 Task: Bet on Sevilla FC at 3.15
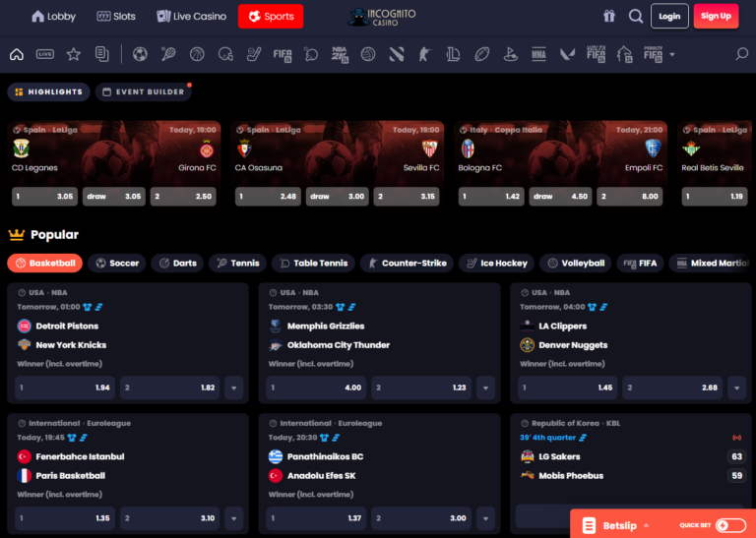[407, 197]
